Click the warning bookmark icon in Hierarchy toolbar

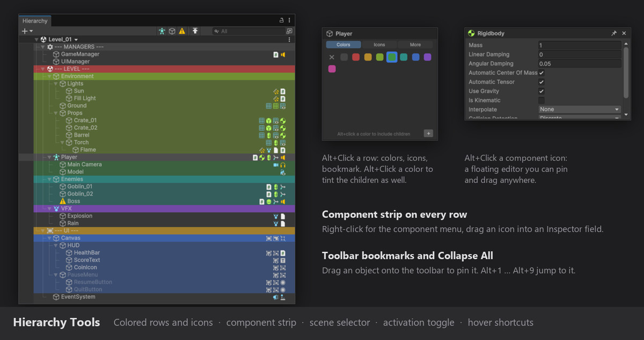coord(182,31)
